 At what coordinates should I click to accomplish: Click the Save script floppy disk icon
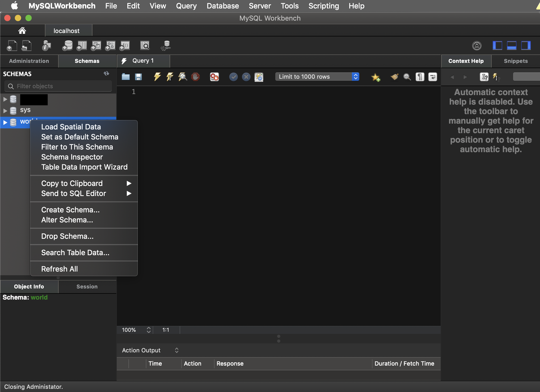[x=138, y=77]
